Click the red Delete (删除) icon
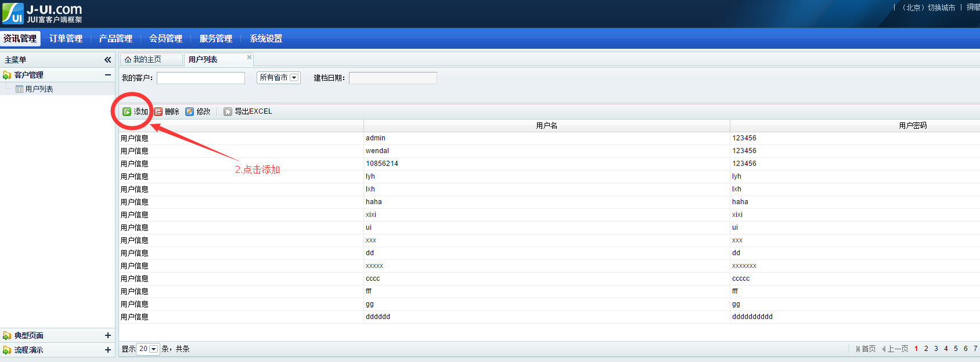The height and width of the screenshot is (362, 980). (x=158, y=111)
